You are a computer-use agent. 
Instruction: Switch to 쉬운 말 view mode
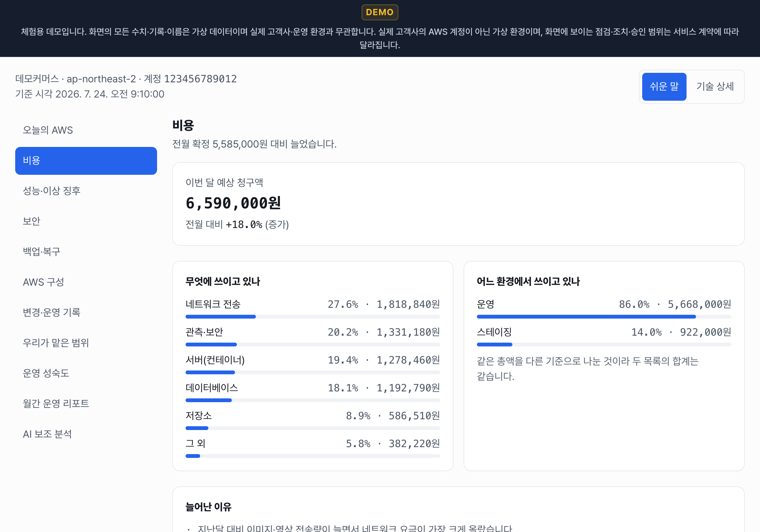click(x=664, y=86)
